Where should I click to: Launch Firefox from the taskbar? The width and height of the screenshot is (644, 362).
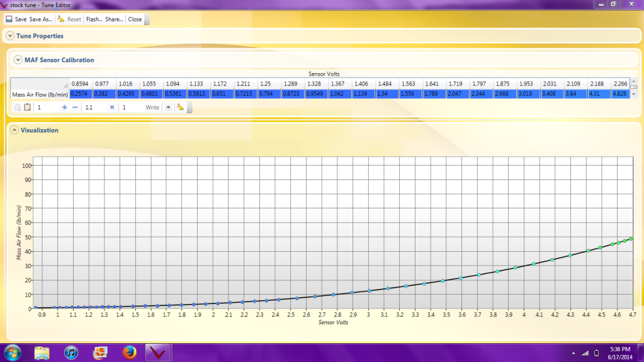tap(130, 353)
